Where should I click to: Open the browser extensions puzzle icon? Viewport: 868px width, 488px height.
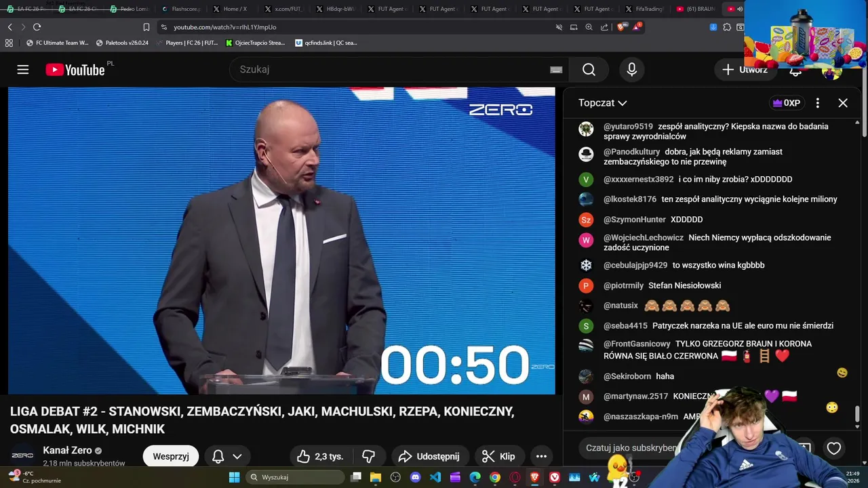[727, 27]
